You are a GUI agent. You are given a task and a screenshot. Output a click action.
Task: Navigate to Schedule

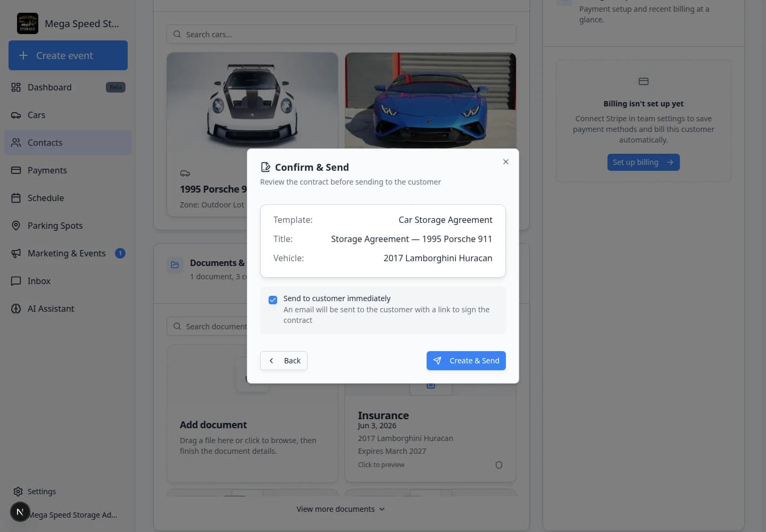click(68, 198)
